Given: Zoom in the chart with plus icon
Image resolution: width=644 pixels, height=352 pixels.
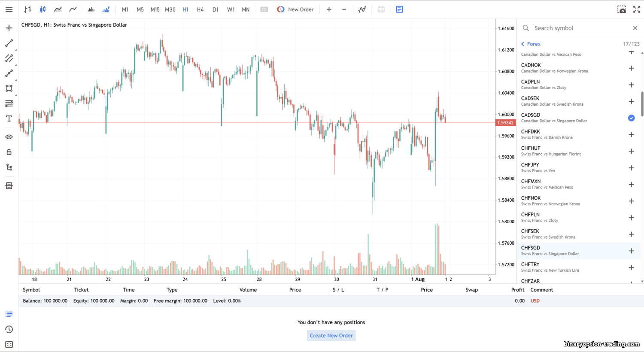Looking at the screenshot, I should click(329, 9).
